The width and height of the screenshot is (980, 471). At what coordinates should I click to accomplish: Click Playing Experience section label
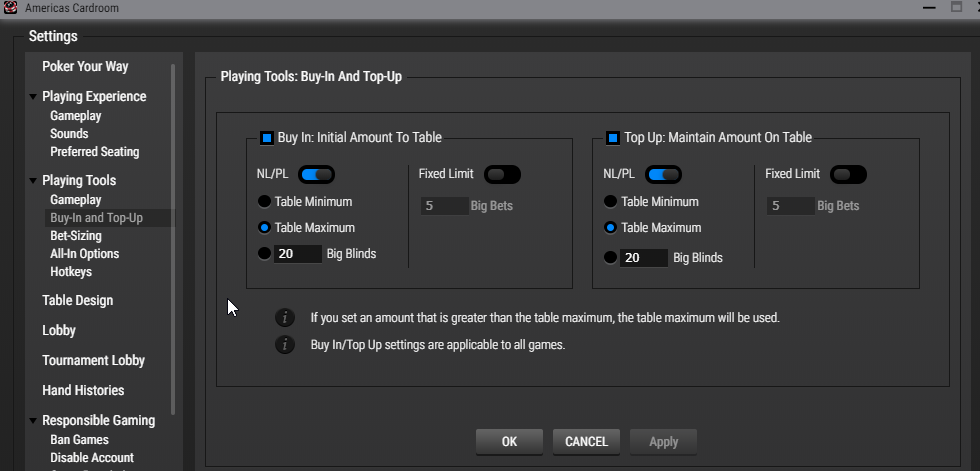point(94,97)
